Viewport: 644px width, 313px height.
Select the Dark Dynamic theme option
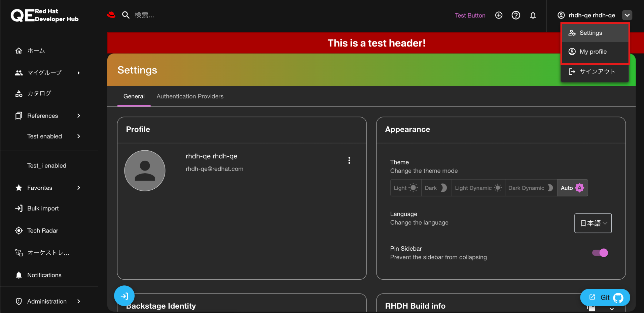[531, 188]
